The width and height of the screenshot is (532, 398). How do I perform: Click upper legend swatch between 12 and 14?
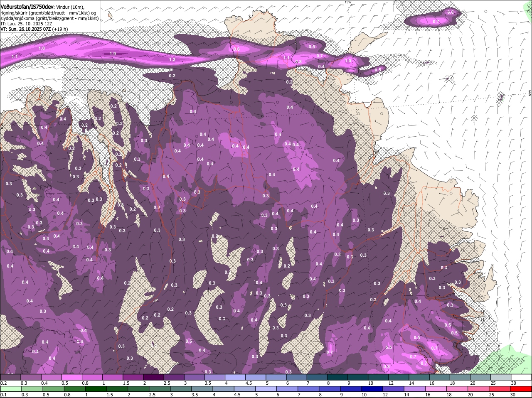pos(399,377)
